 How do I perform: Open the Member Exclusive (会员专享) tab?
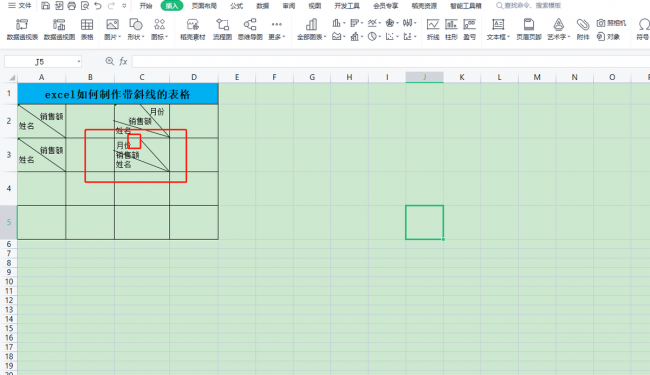point(386,6)
